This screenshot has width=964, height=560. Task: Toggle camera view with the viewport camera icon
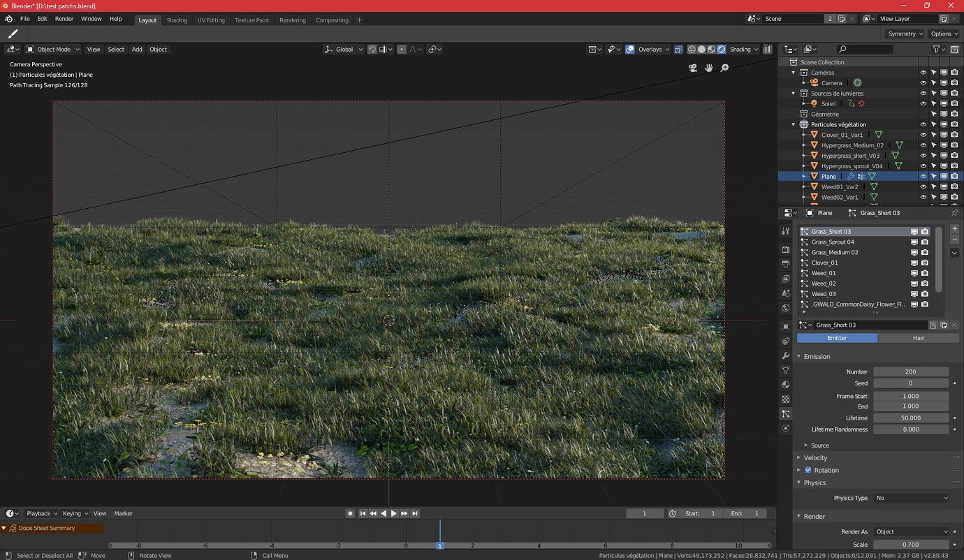pyautogui.click(x=693, y=68)
